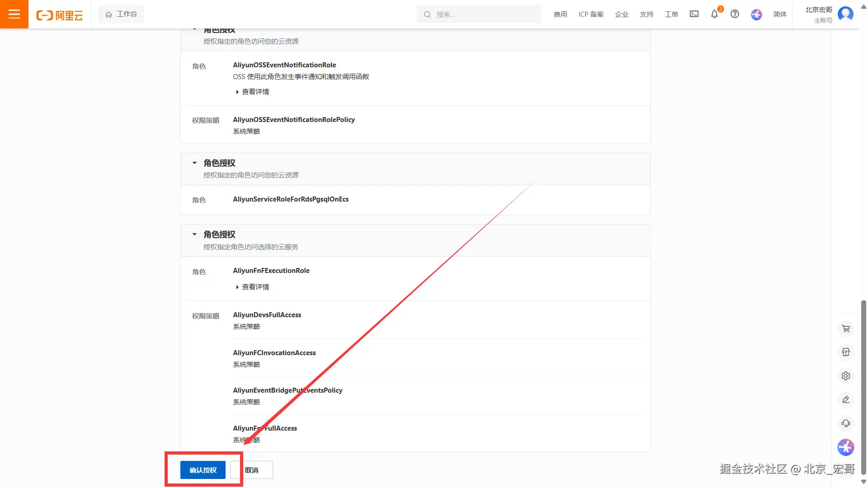Click the 确认授权 button

(203, 470)
